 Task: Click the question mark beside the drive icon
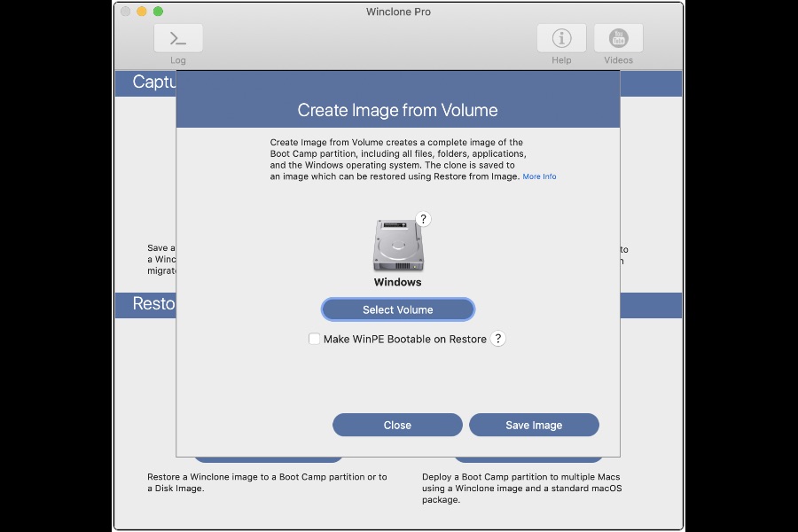tap(424, 219)
